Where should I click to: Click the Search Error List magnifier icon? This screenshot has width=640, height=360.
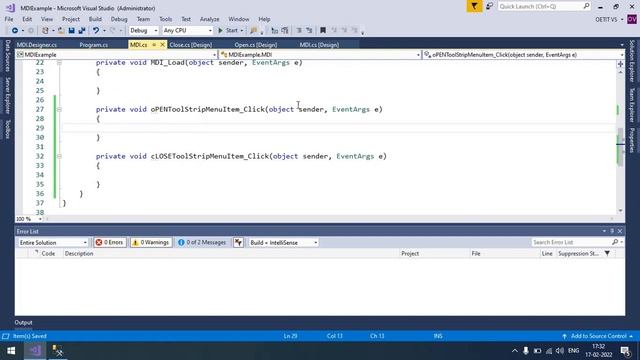[615, 242]
